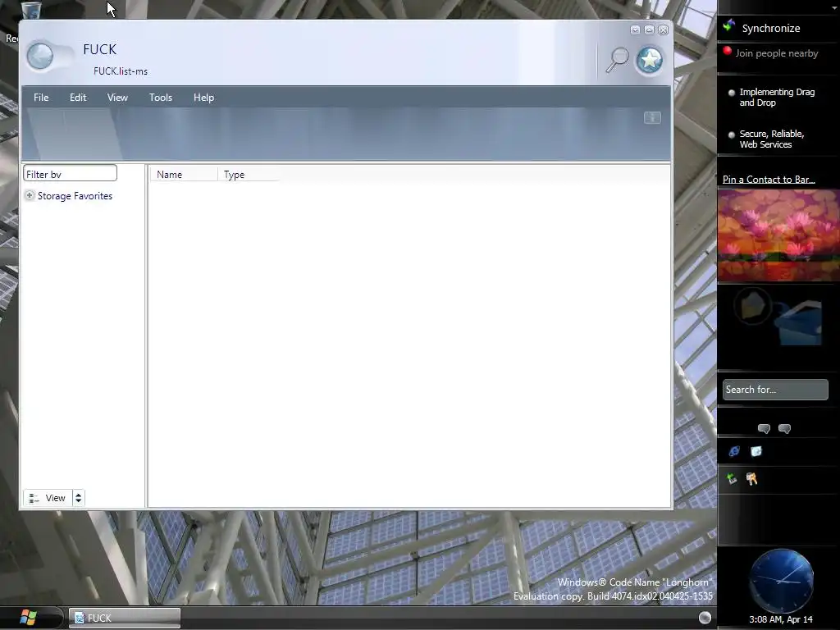Click the analog clock in sidebar
The height and width of the screenshot is (630, 840).
[782, 581]
